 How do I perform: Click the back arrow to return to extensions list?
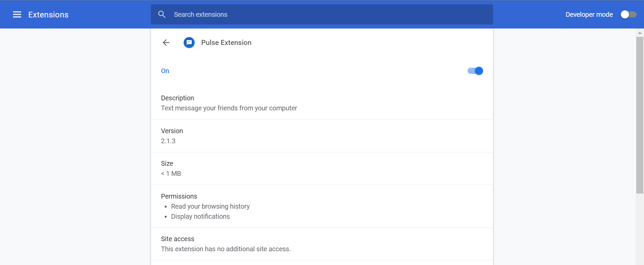[166, 43]
